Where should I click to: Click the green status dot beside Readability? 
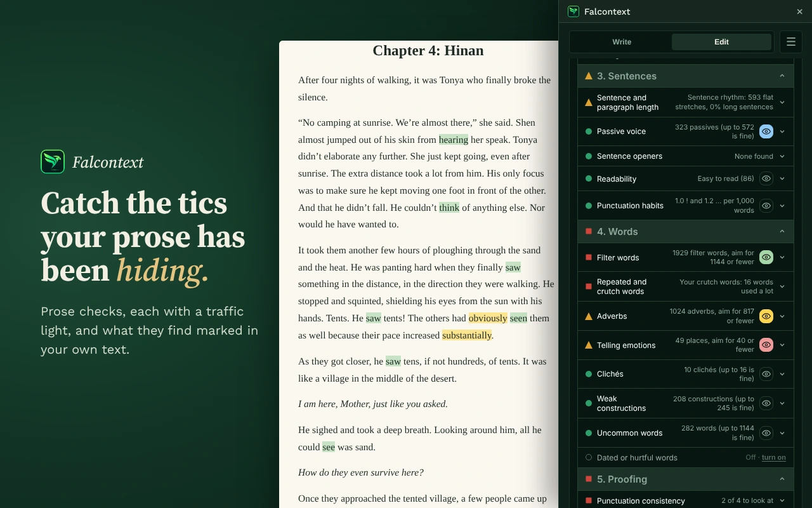589,179
